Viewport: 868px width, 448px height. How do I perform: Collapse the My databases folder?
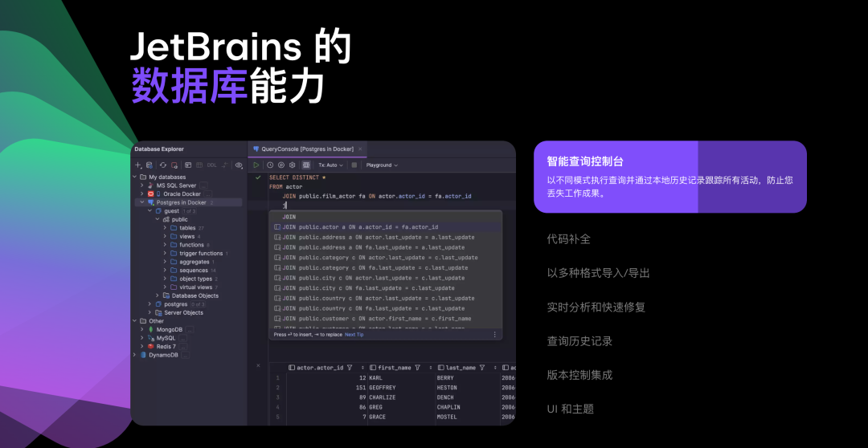point(134,177)
